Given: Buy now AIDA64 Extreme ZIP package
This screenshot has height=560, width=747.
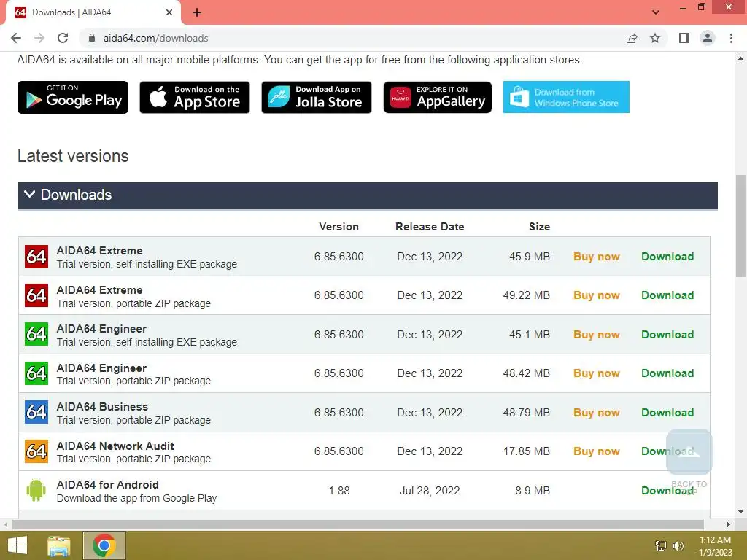Looking at the screenshot, I should (597, 295).
